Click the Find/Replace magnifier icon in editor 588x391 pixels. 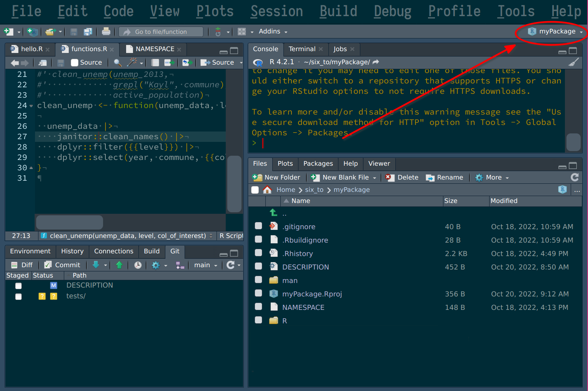pos(118,62)
